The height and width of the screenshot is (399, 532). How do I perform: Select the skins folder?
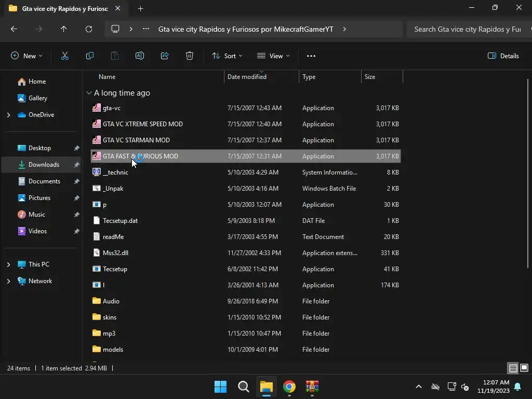pyautogui.click(x=246, y=317)
